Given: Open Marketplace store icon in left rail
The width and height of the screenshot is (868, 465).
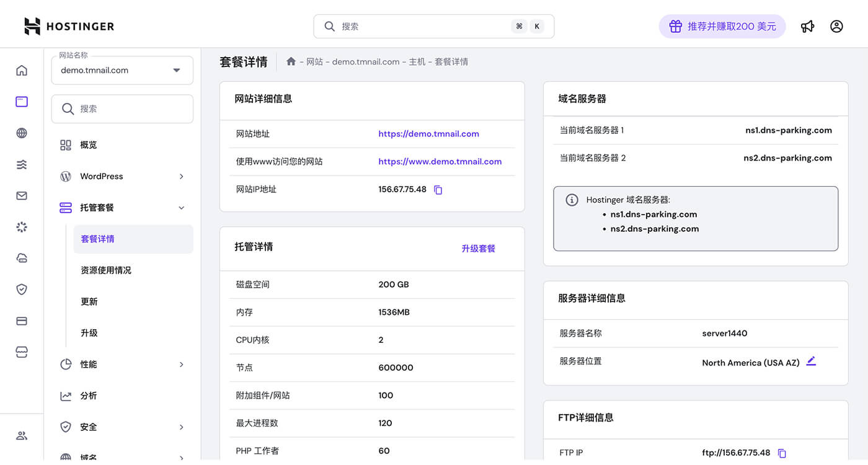Looking at the screenshot, I should click(x=22, y=352).
